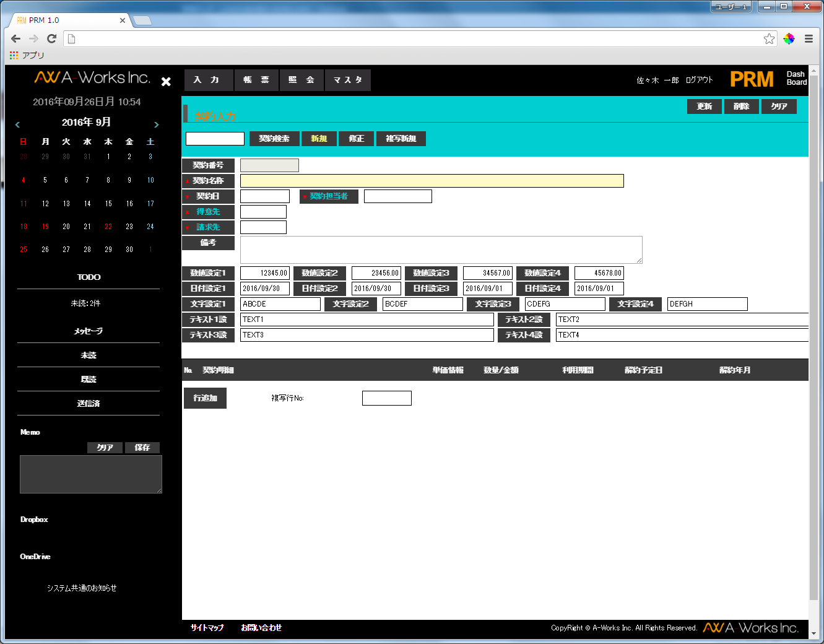Go to next month in calendar
Viewport: 824px width, 644px height.
(x=157, y=124)
